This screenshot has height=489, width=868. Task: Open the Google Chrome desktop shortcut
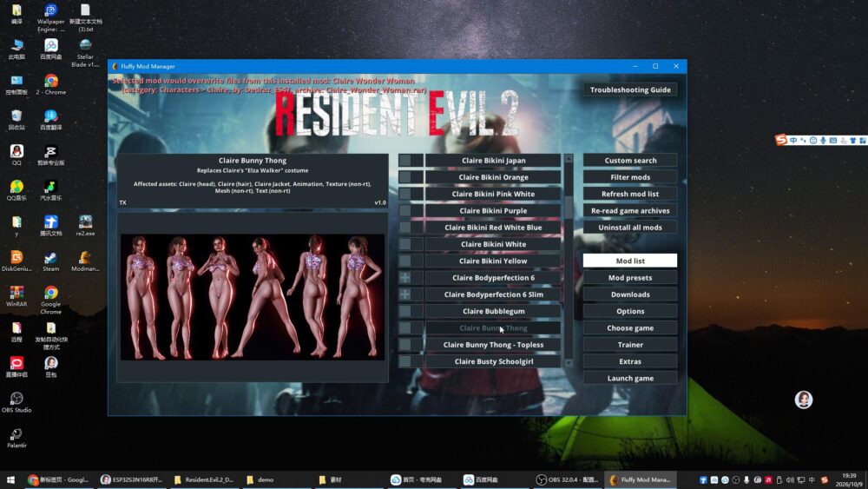pos(50,301)
